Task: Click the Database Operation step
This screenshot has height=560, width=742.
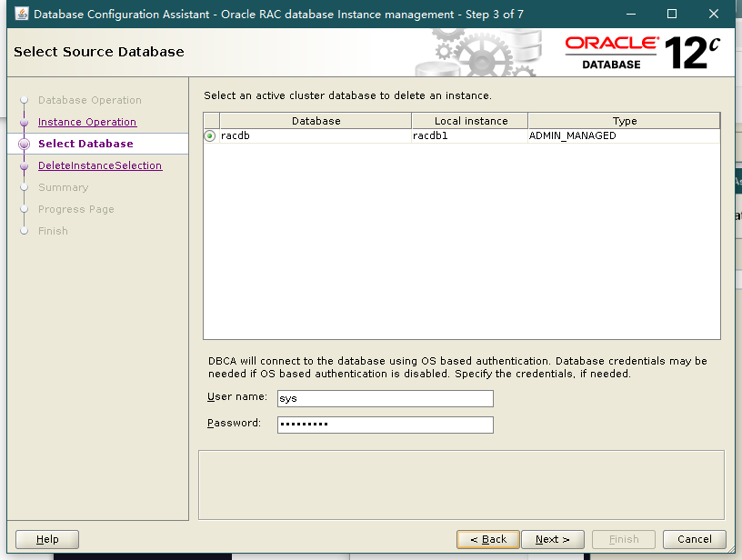Action: point(90,100)
